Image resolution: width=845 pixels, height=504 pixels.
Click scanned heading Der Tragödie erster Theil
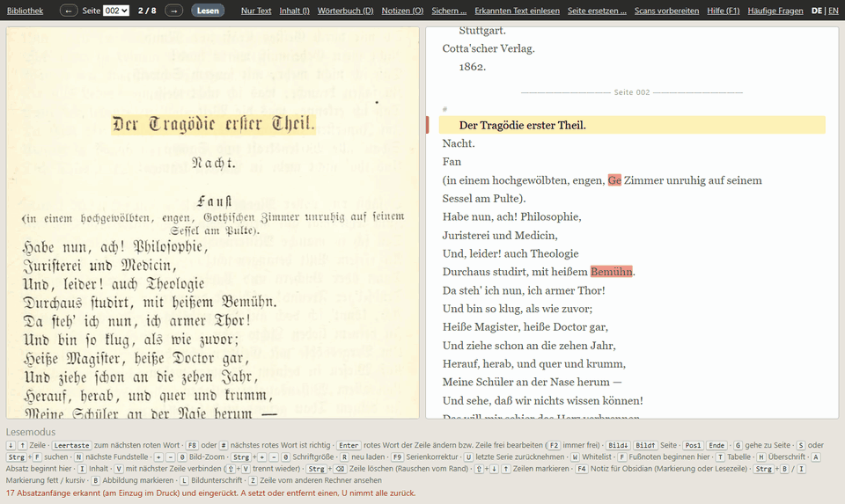click(x=213, y=124)
